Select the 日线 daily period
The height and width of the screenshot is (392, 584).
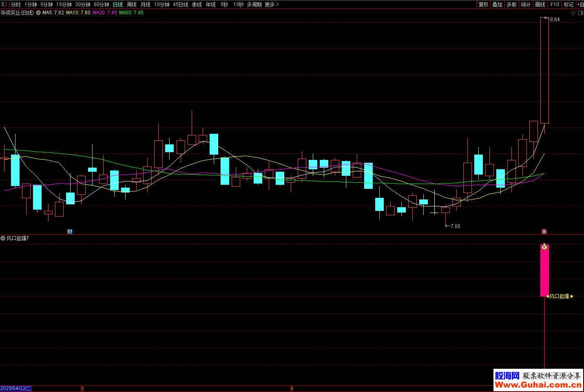(x=118, y=4)
